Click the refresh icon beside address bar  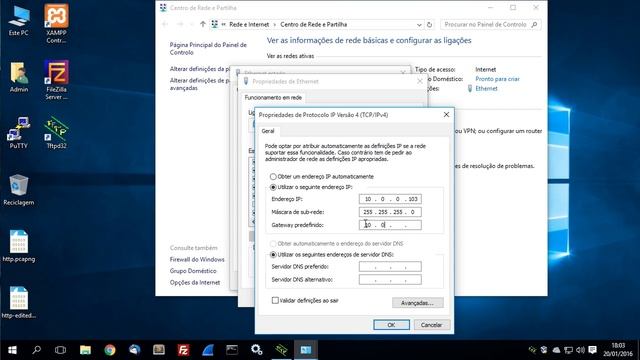[x=429, y=24]
